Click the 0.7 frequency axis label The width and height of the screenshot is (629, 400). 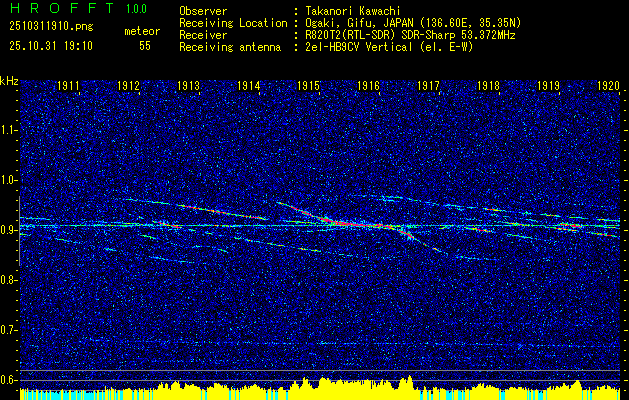7,330
